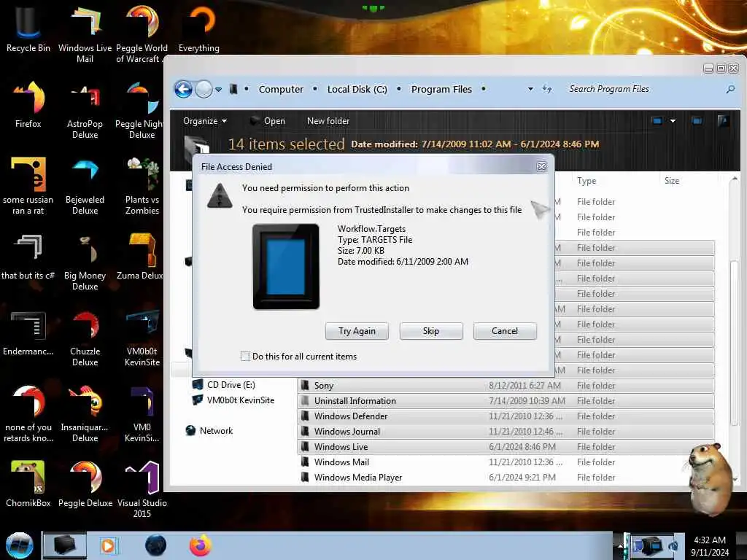Click the taskbar clock showing 4:32 AM

tap(710, 540)
